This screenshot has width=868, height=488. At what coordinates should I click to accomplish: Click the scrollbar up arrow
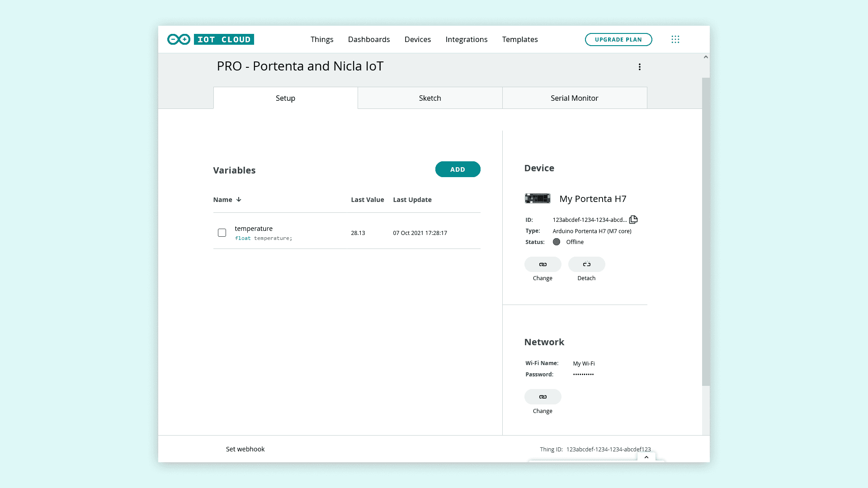[706, 57]
